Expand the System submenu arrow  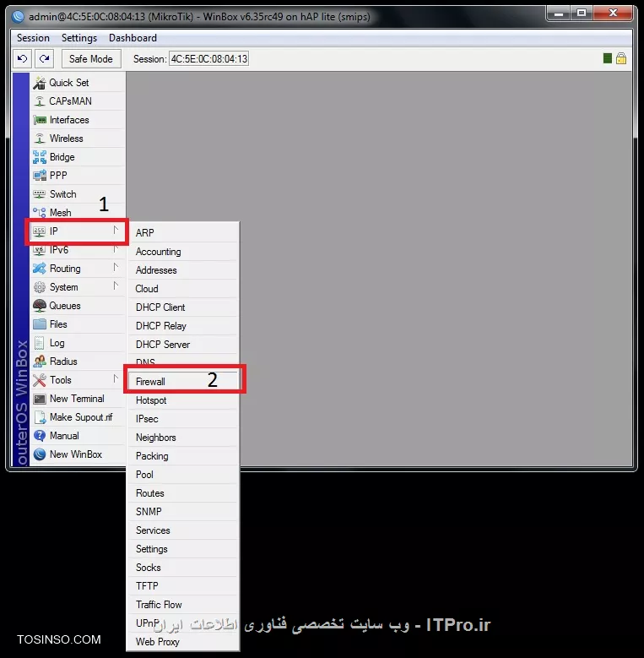tap(116, 285)
